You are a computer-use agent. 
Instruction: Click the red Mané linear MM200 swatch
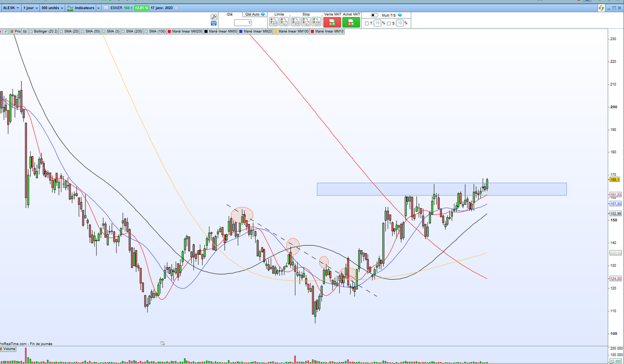(x=170, y=31)
